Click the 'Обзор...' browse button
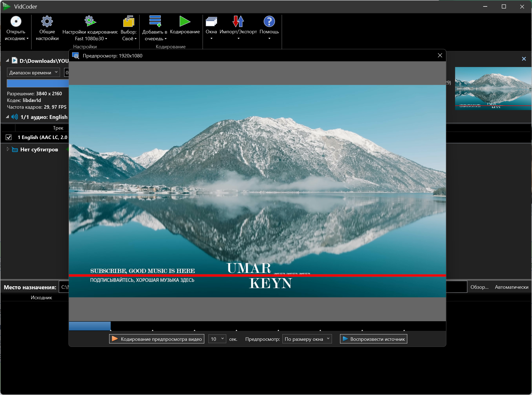The height and width of the screenshot is (395, 532). coord(479,287)
